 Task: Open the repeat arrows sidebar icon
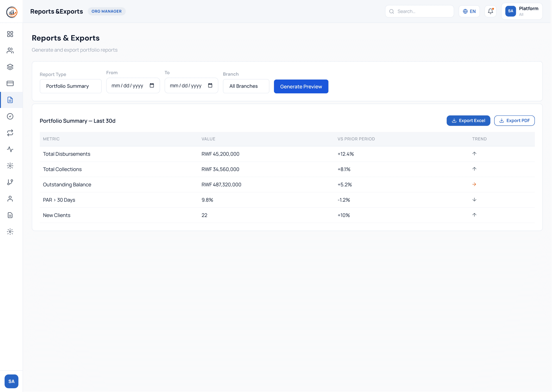click(x=10, y=133)
